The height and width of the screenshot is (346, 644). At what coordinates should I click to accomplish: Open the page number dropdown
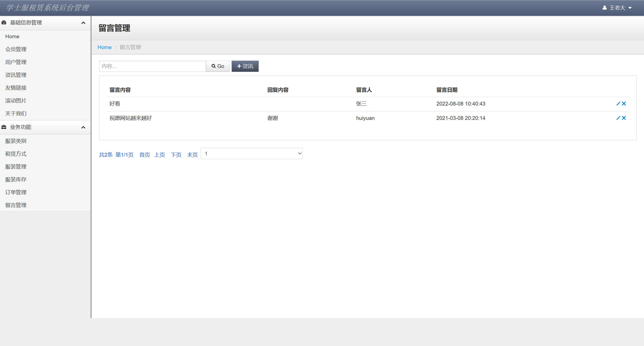click(252, 153)
